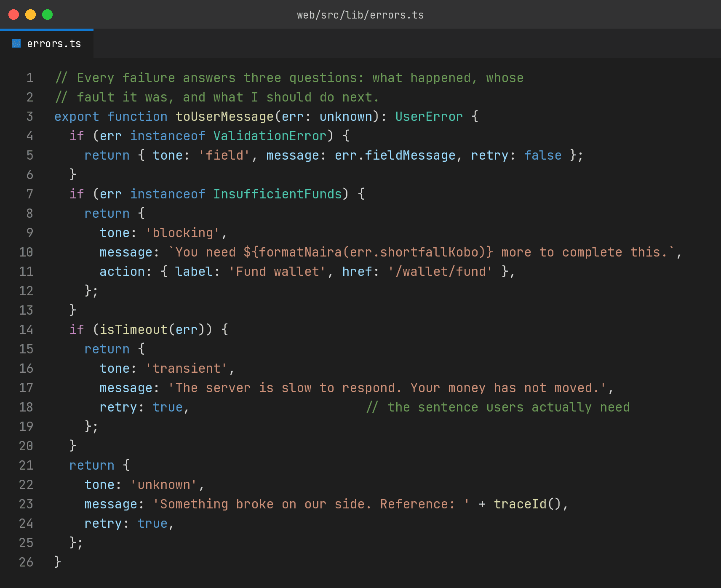This screenshot has width=721, height=588.
Task: Click the return keyword on line 21
Action: point(92,465)
